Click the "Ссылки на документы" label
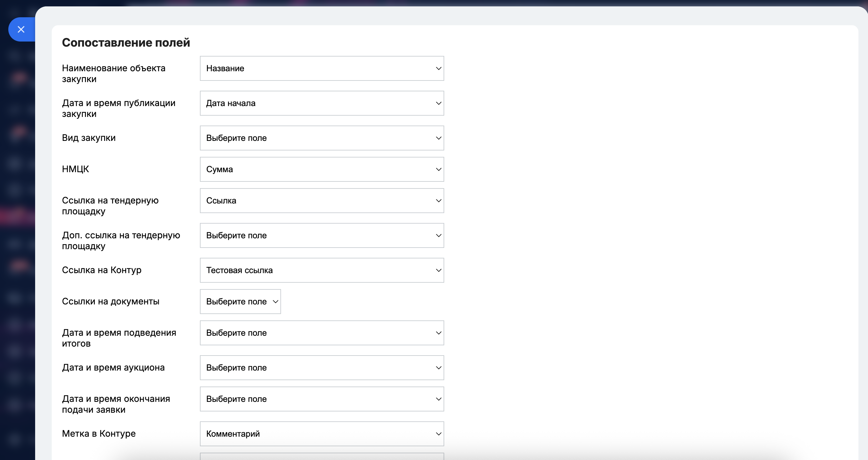 click(x=110, y=301)
